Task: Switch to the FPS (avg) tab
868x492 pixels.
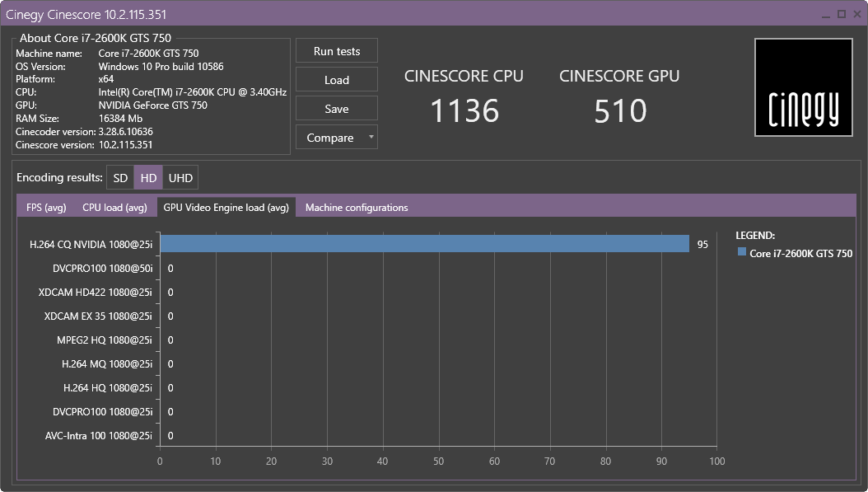Action: coord(46,207)
